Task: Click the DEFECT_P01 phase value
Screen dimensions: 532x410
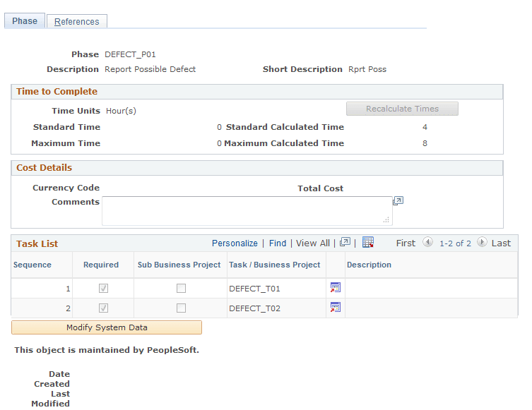Action: point(130,54)
